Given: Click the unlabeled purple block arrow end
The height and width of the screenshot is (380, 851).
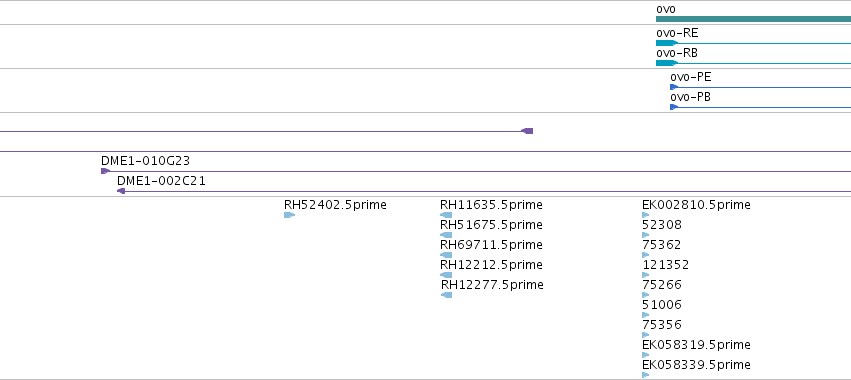Looking at the screenshot, I should point(527,131).
